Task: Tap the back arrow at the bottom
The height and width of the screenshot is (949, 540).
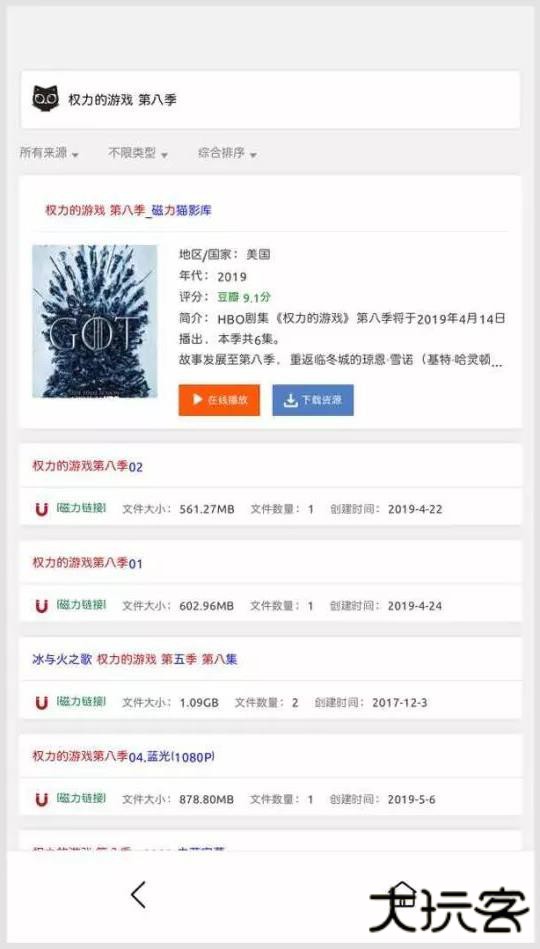Action: (x=139, y=895)
